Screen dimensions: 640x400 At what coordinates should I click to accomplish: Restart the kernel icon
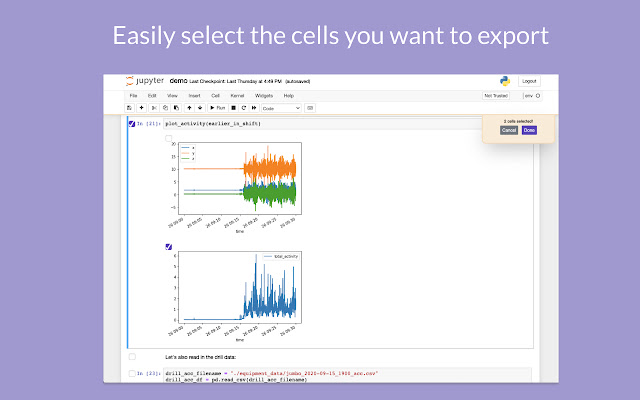pos(244,108)
